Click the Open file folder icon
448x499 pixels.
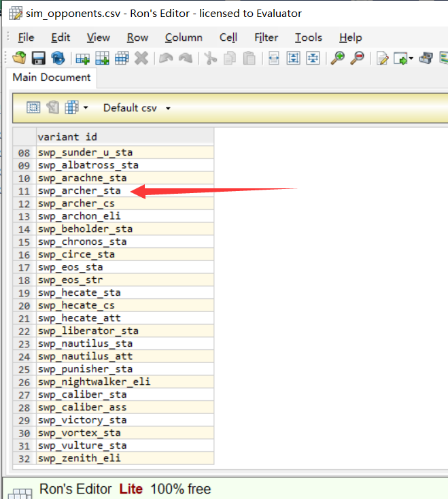click(x=19, y=58)
